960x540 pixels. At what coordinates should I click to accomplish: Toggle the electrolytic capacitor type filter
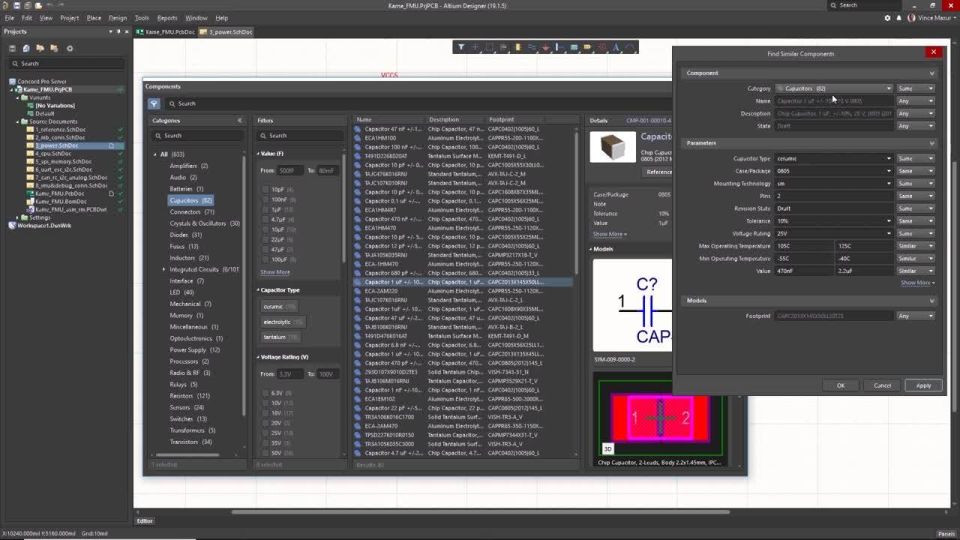[282, 321]
